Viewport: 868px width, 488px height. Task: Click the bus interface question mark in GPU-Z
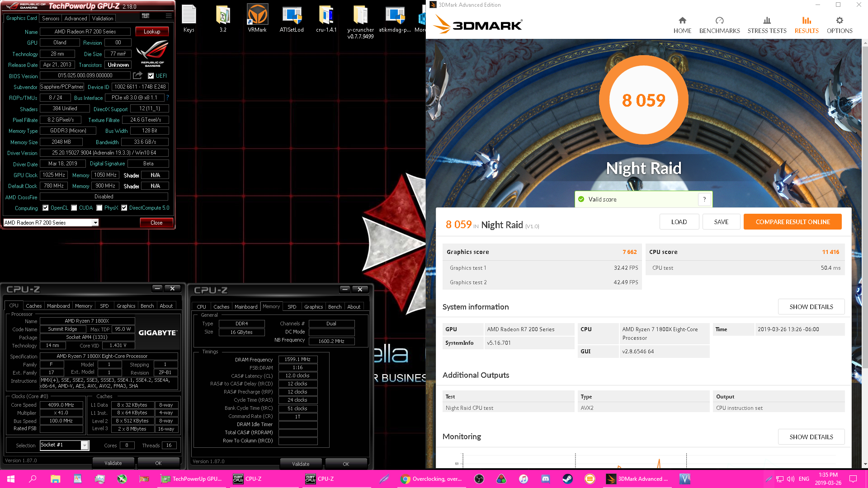167,98
